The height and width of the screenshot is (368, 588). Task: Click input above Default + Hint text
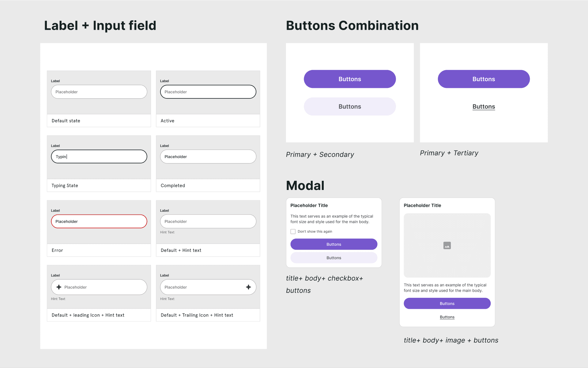[208, 222]
